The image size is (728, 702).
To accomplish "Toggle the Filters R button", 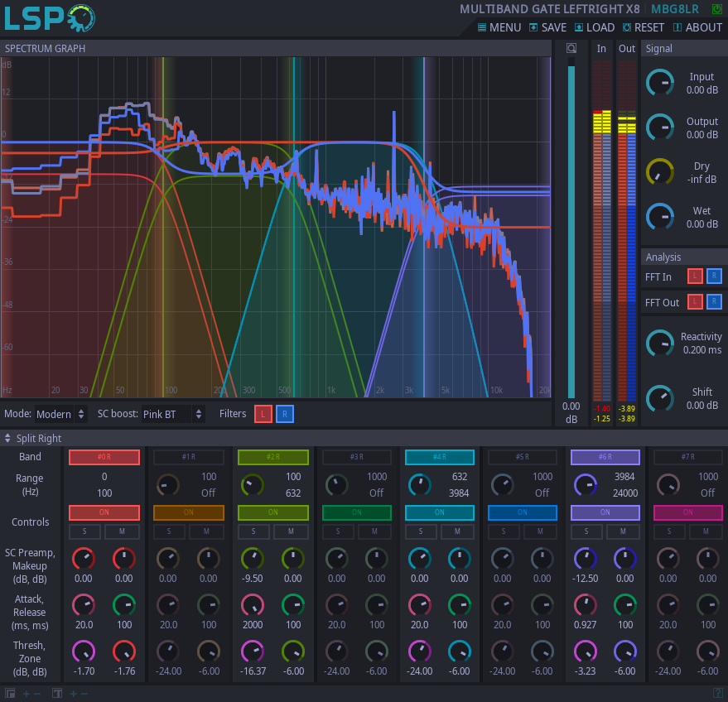I will pos(285,414).
